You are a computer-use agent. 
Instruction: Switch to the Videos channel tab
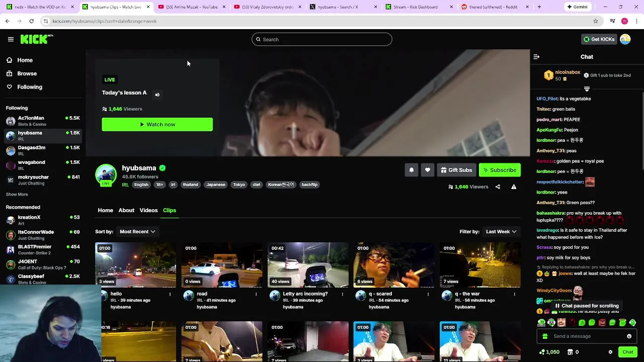coord(148,210)
